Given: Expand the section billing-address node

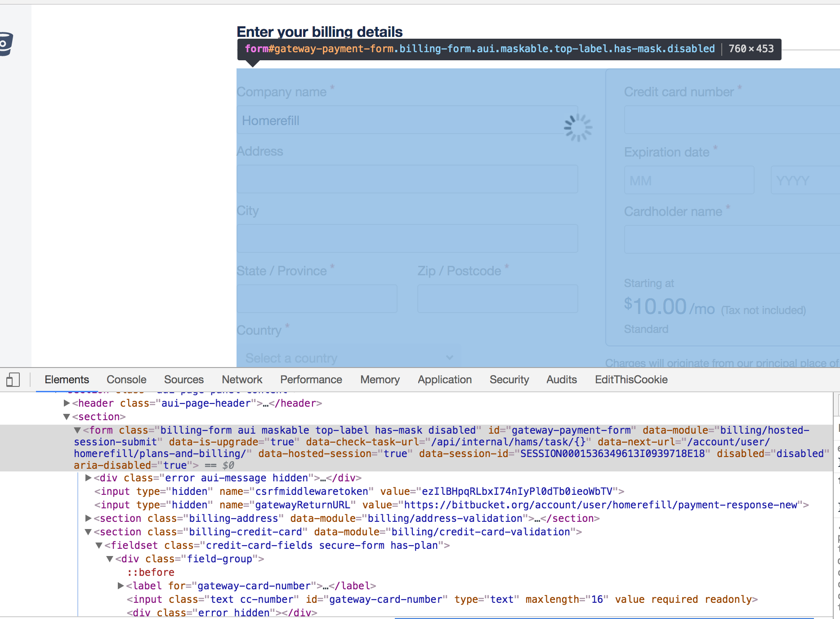Looking at the screenshot, I should (88, 518).
